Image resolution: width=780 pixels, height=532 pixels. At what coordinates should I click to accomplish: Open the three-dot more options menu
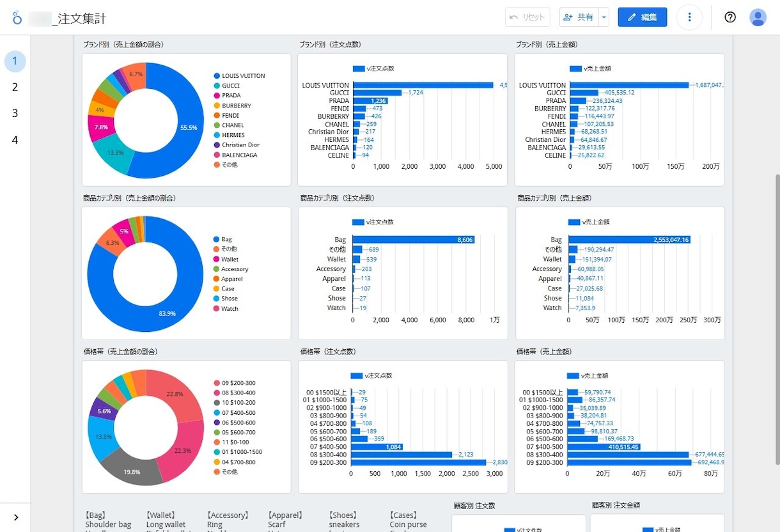click(x=689, y=17)
